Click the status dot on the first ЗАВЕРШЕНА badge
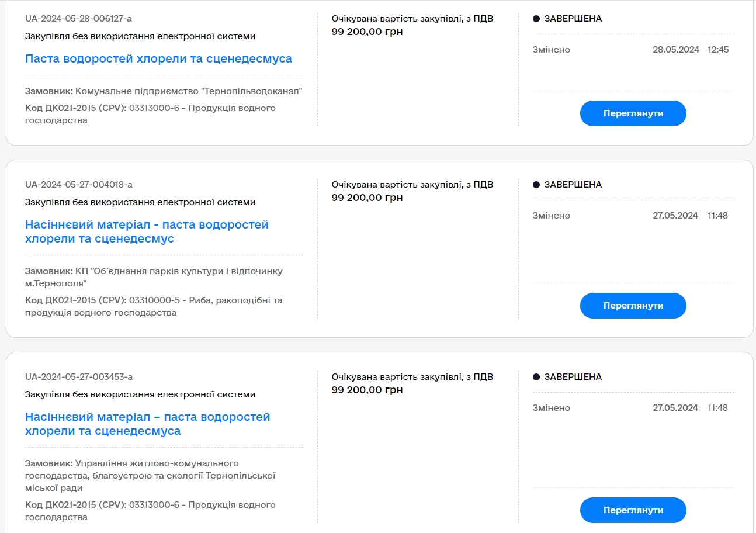The image size is (756, 533). [537, 19]
